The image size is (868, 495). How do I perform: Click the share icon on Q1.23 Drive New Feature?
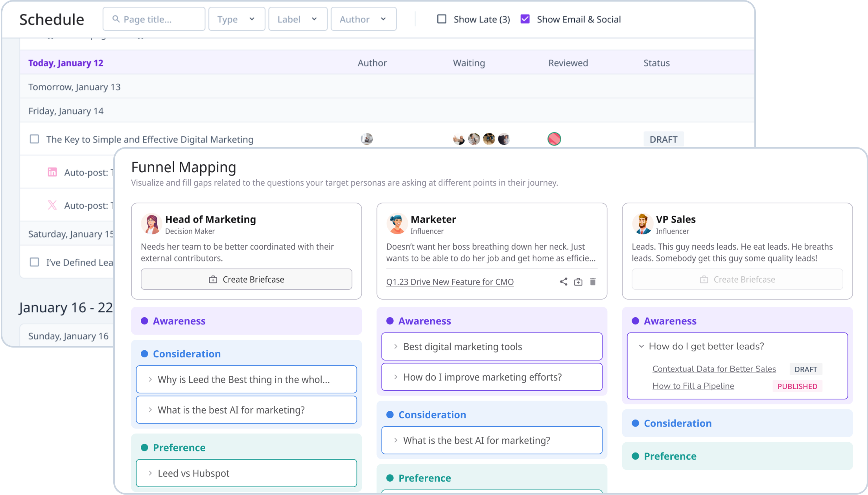(563, 282)
